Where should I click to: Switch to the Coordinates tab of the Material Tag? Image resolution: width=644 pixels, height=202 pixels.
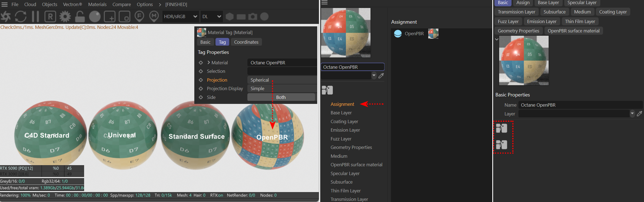pyautogui.click(x=246, y=42)
